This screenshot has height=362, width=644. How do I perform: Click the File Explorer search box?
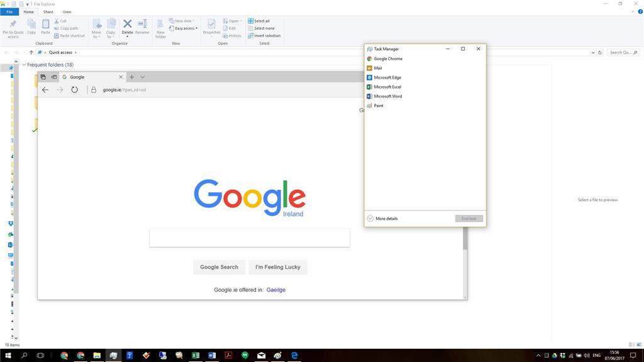click(x=623, y=53)
